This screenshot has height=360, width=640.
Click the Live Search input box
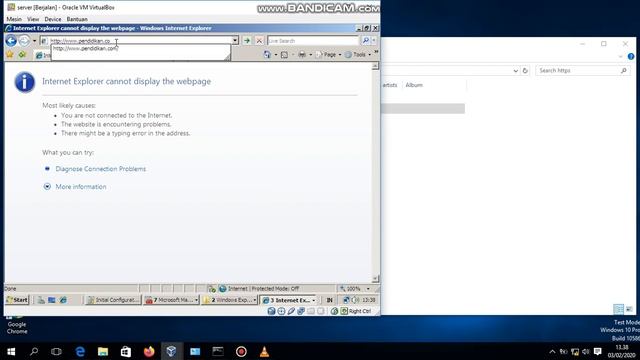click(313, 41)
